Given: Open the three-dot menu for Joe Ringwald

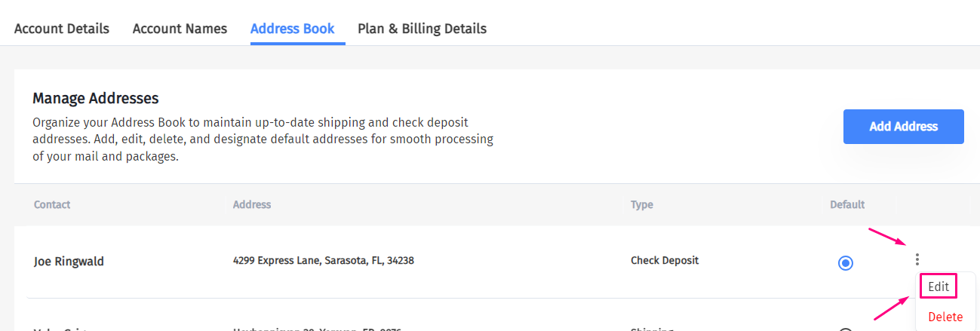Looking at the screenshot, I should click(x=917, y=260).
